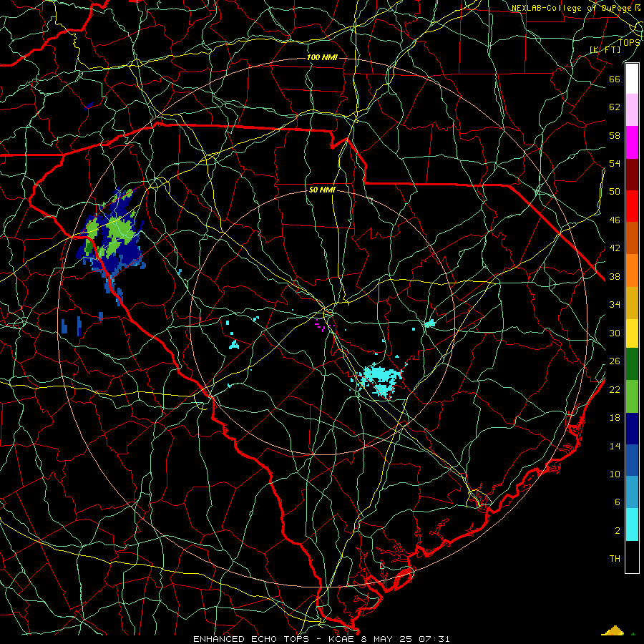Click the KCAE station identifier
The image size is (644, 644).
coord(341,639)
